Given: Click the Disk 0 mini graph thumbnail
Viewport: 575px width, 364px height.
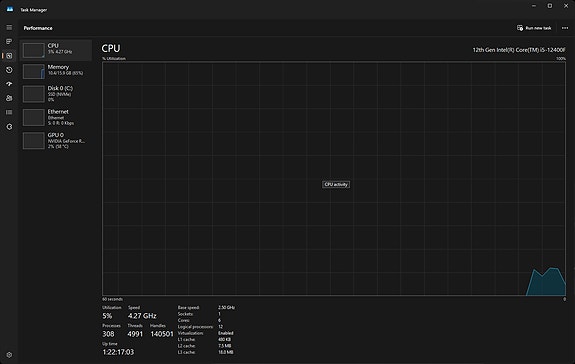Looking at the screenshot, I should [x=34, y=94].
